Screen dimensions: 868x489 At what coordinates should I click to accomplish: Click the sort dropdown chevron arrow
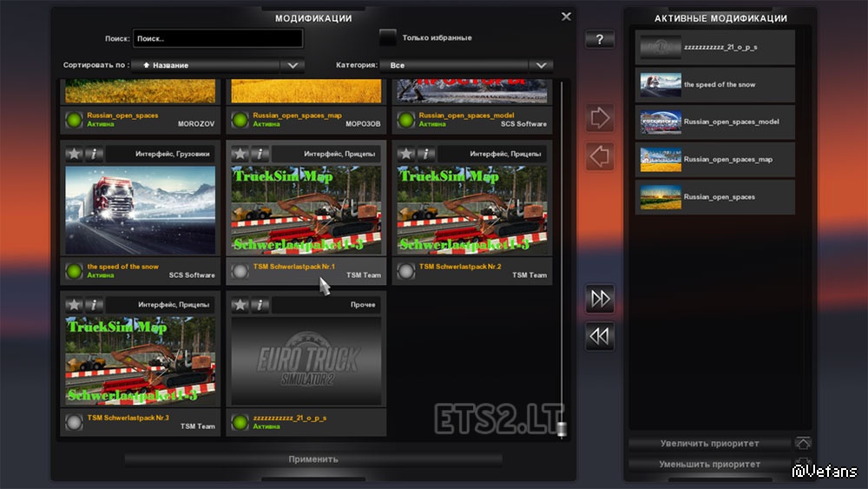[293, 65]
